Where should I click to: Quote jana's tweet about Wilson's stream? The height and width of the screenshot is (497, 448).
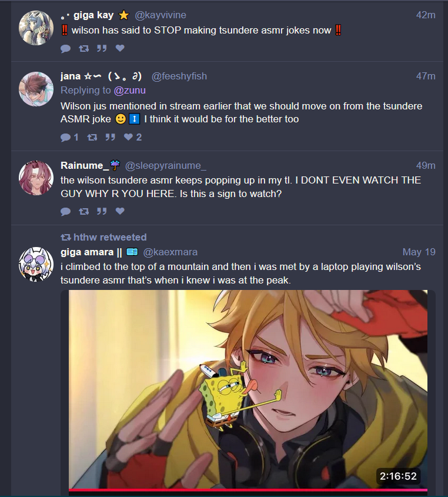[x=111, y=137]
